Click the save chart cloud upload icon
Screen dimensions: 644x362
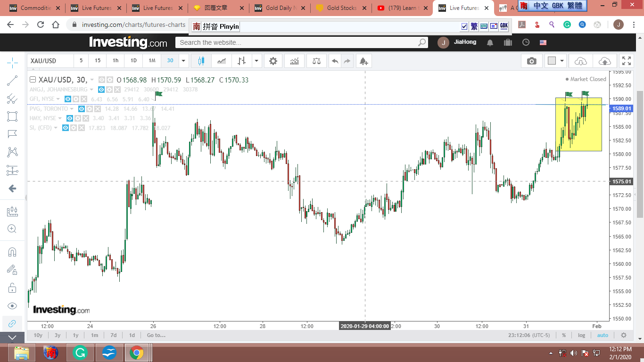604,61
